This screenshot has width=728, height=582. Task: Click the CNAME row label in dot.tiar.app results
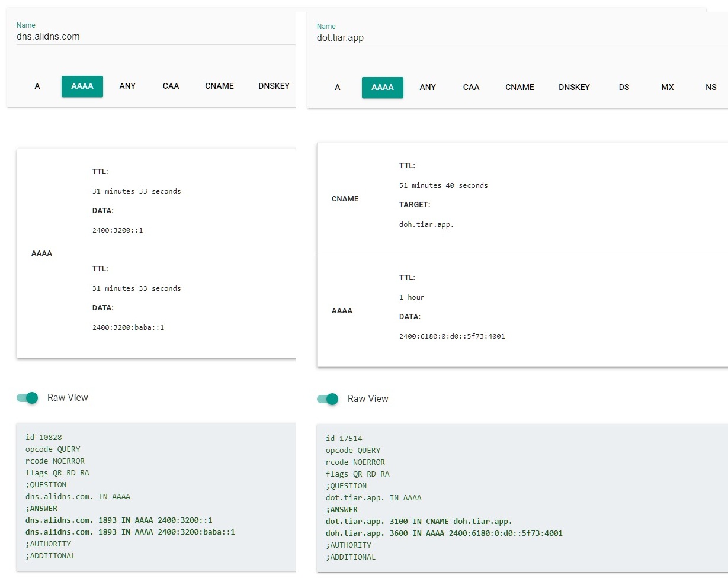(345, 199)
